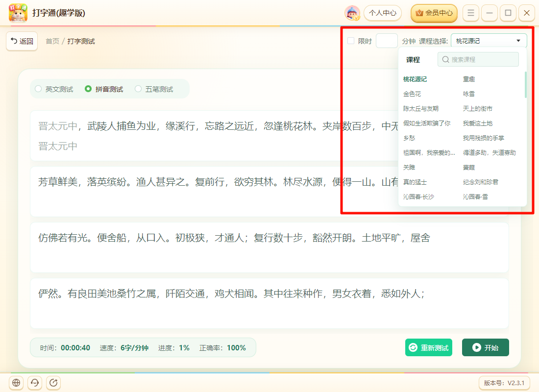Viewport: 539px width, 392px height.
Task: Click the search magnifier icon in course panel
Action: pyautogui.click(x=445, y=59)
